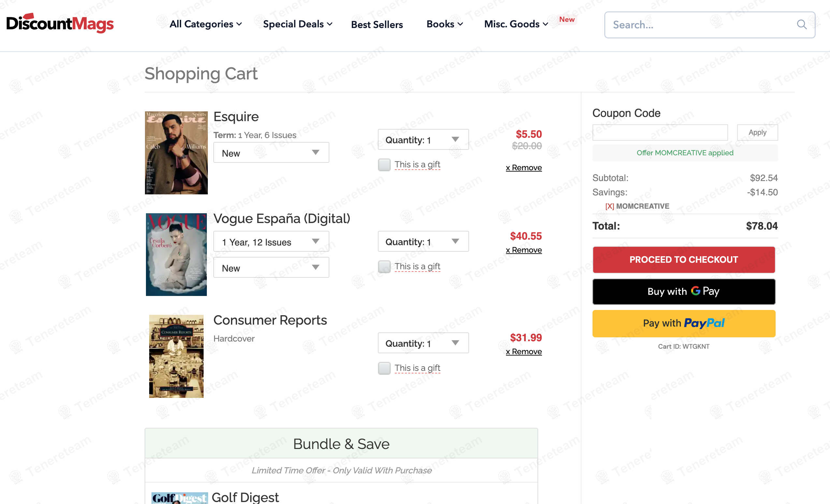Click Proceed to Checkout
The width and height of the screenshot is (830, 504).
pyautogui.click(x=683, y=259)
